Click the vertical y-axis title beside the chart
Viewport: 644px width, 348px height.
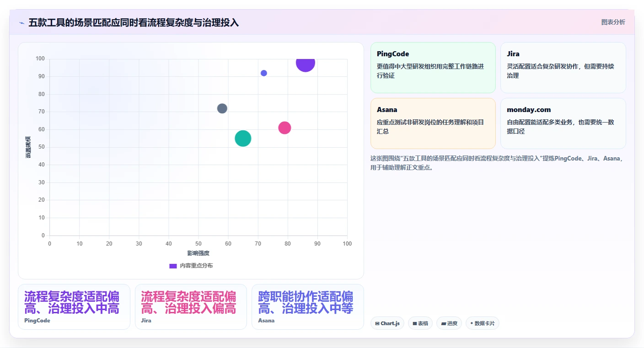tap(28, 147)
